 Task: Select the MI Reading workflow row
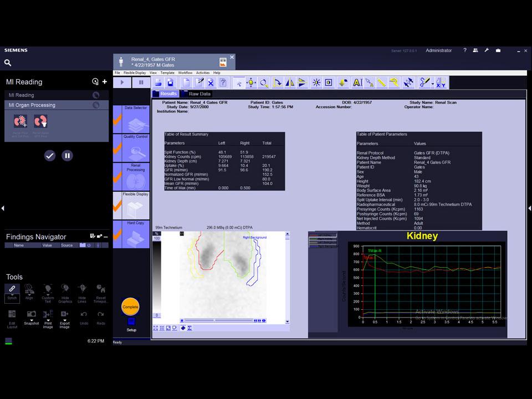point(57,95)
